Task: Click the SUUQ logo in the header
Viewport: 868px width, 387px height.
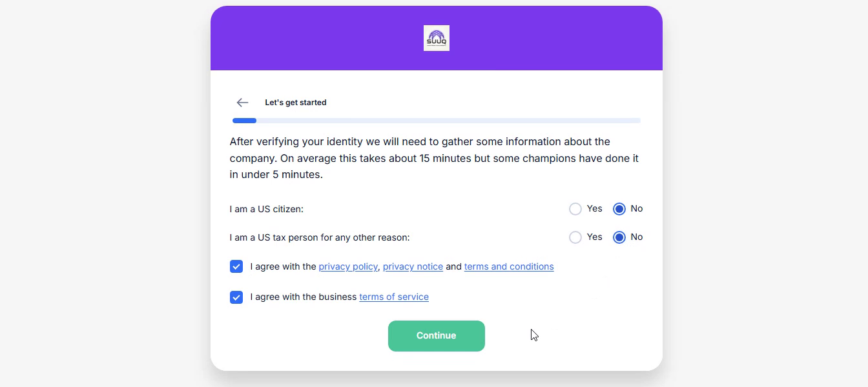Action: pos(437,38)
